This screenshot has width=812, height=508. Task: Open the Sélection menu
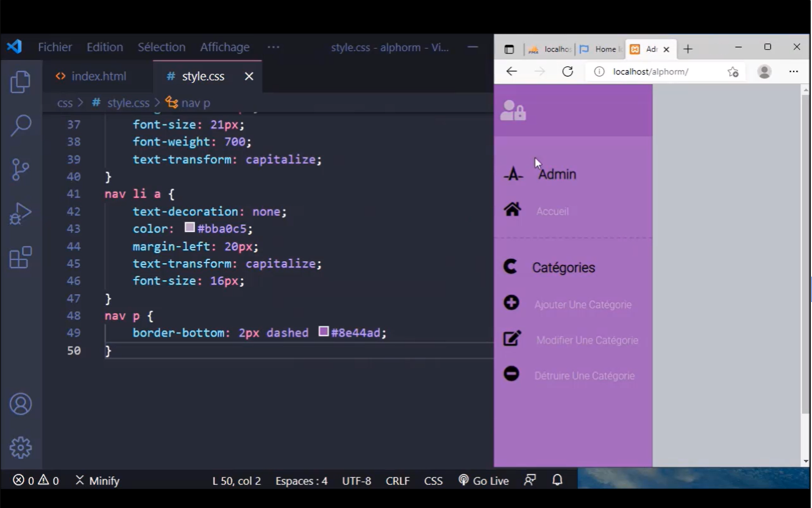[x=162, y=47]
